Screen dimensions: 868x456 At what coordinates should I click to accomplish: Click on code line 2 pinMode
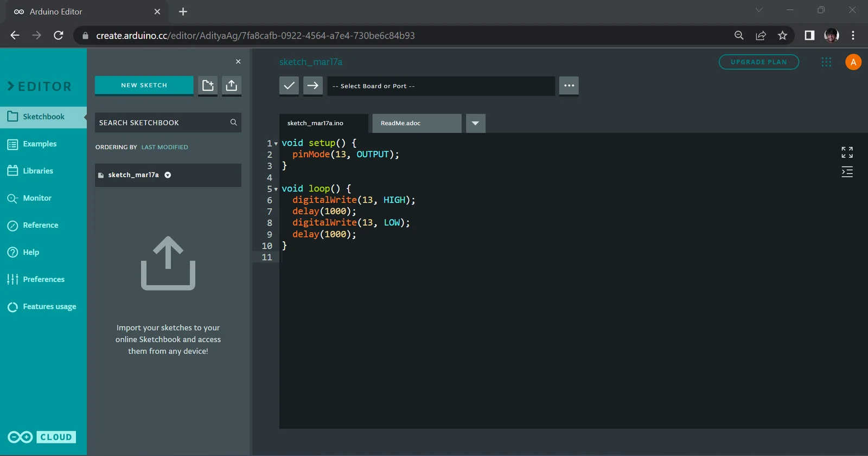[x=346, y=155]
